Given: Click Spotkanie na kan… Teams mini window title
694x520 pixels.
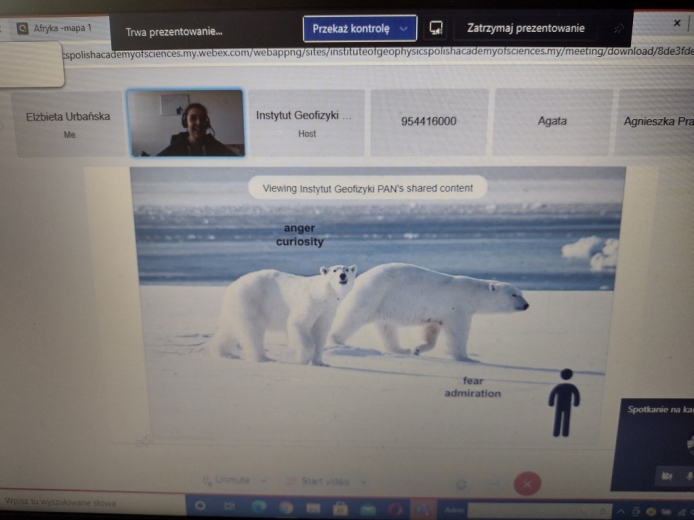Looking at the screenshot, I should pyautogui.click(x=660, y=409).
